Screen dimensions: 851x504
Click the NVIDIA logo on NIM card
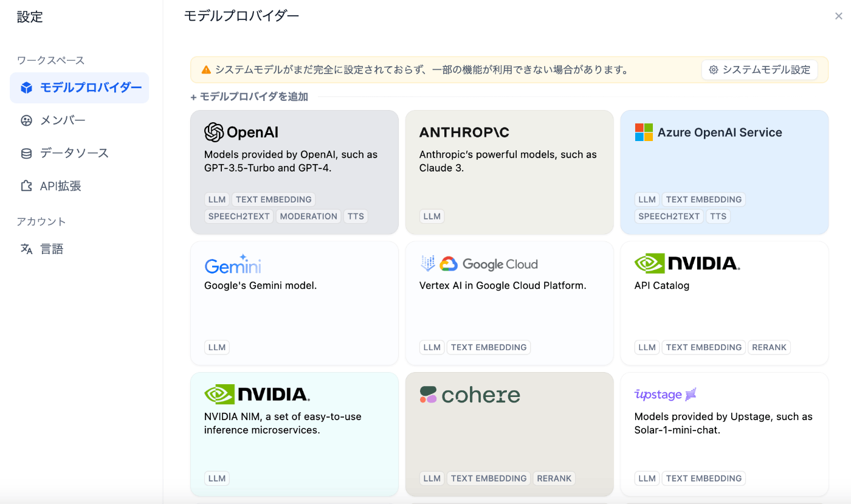pos(257,395)
